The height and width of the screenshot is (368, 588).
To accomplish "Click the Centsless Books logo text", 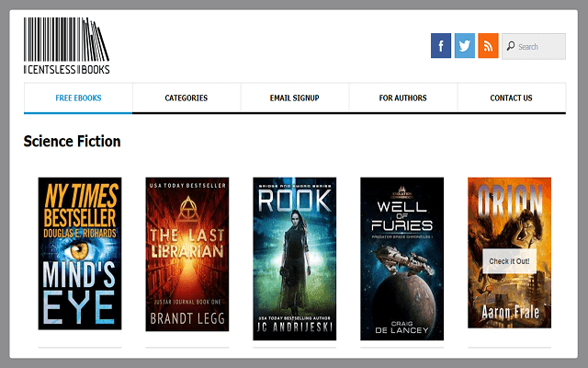I will coord(66,70).
